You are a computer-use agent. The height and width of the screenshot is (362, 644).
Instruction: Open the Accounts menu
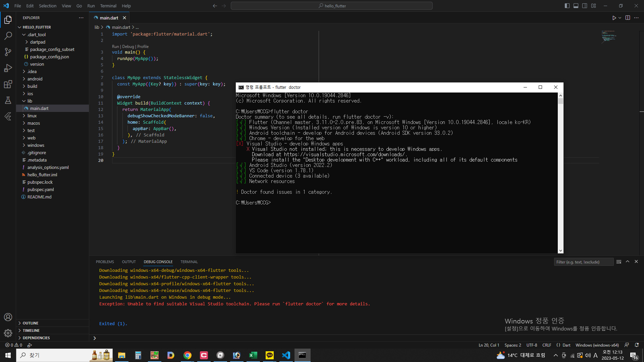8,317
